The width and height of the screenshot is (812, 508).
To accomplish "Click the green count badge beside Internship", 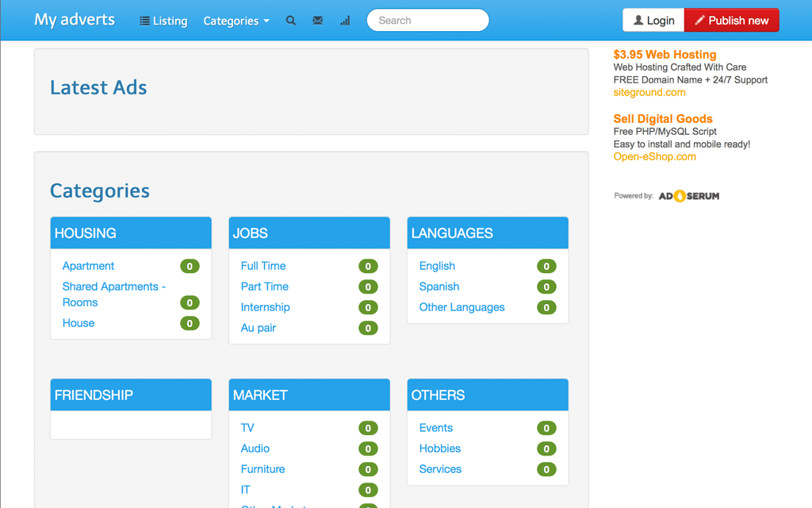I will 368,307.
